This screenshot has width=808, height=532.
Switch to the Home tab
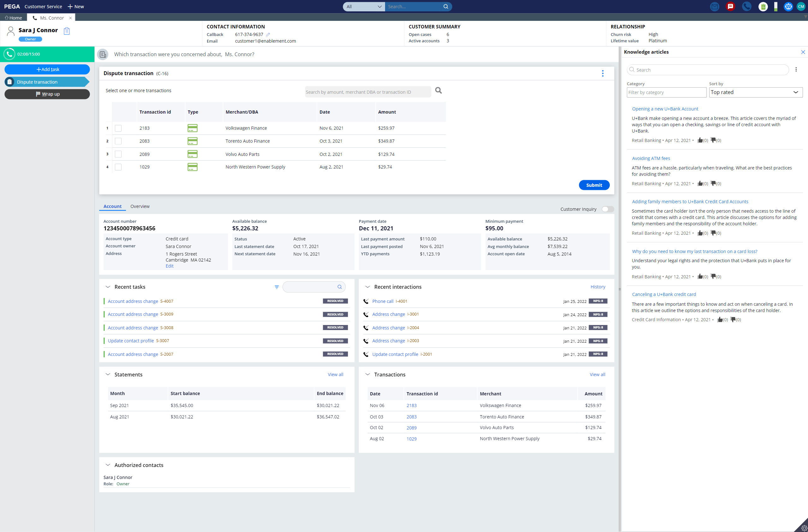14,18
